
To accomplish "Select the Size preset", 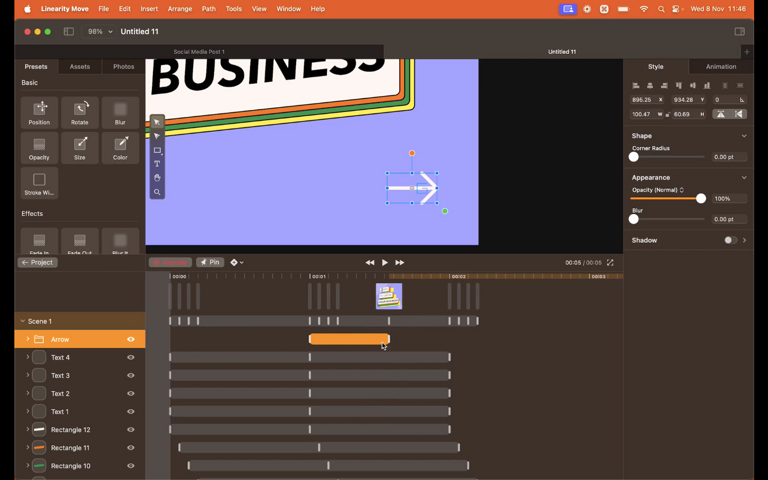I will click(x=79, y=148).
